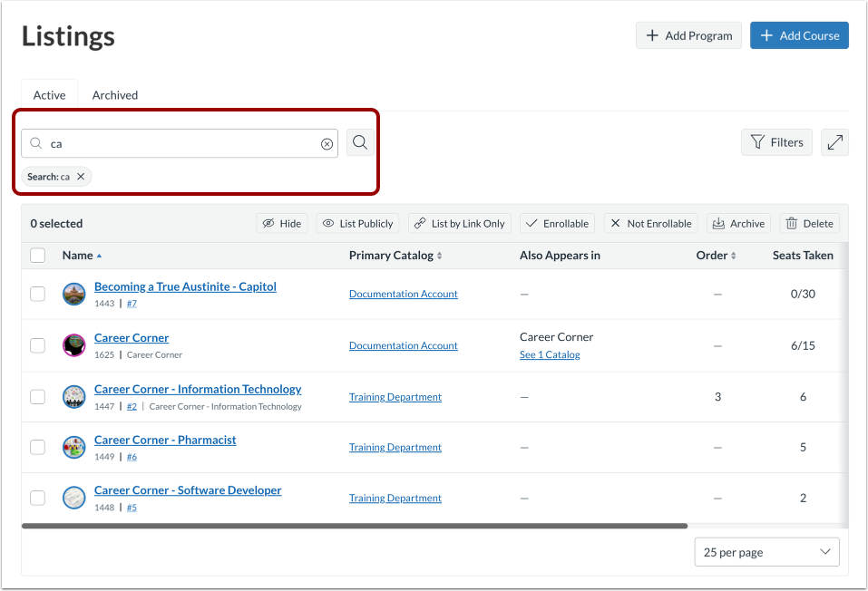Click the Add Course button
The image size is (868, 591).
coord(799,35)
